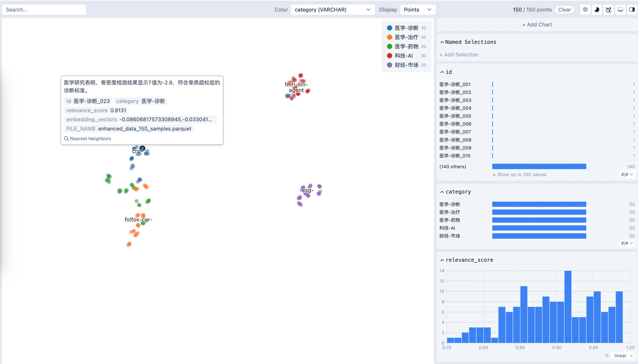Select the 医学-治疗 bar in category chart
Screen dimensions: 638x364
pos(539,212)
